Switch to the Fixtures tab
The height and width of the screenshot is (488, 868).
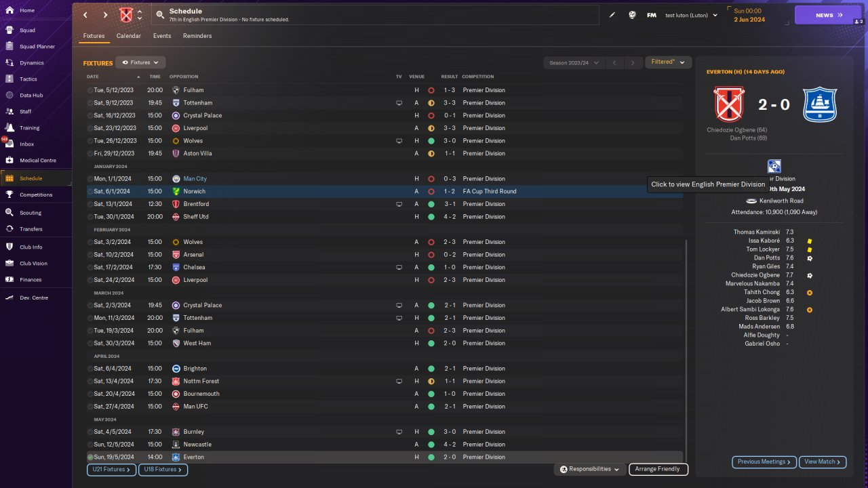[94, 36]
